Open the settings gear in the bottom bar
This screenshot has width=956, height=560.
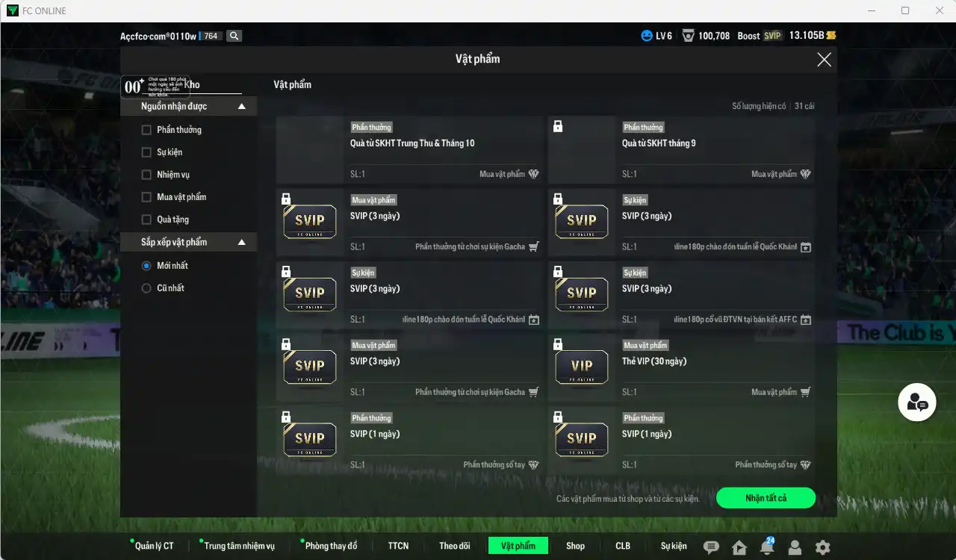(x=822, y=547)
